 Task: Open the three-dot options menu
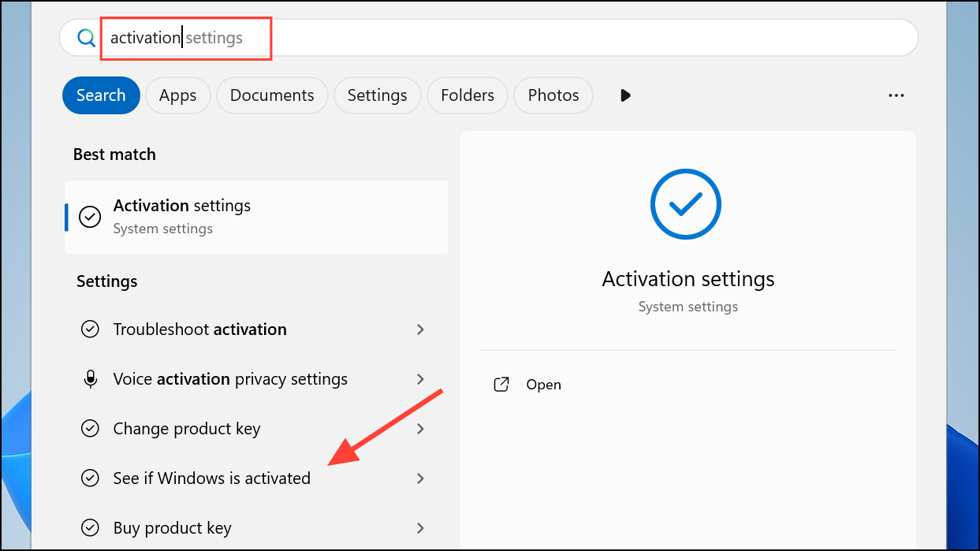(896, 95)
